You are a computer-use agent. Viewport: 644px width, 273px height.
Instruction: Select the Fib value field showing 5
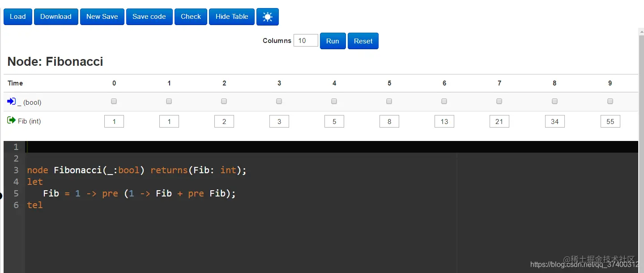click(x=334, y=121)
